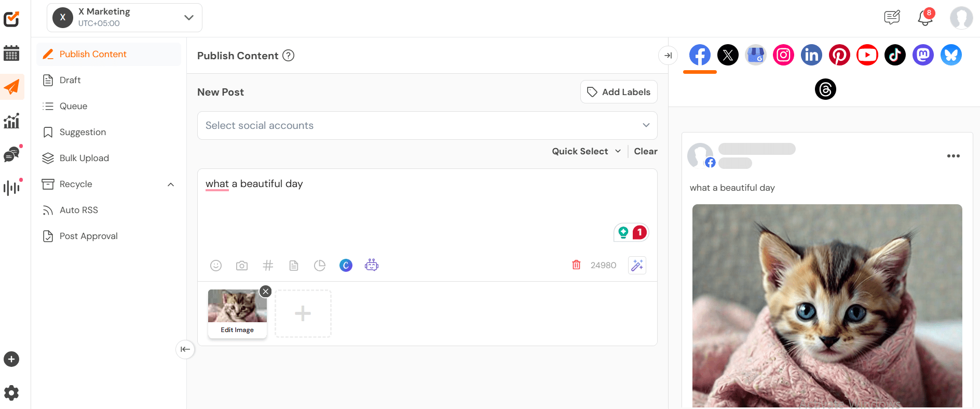This screenshot has height=409, width=980.
Task: Switch preview to Instagram
Action: [x=784, y=55]
